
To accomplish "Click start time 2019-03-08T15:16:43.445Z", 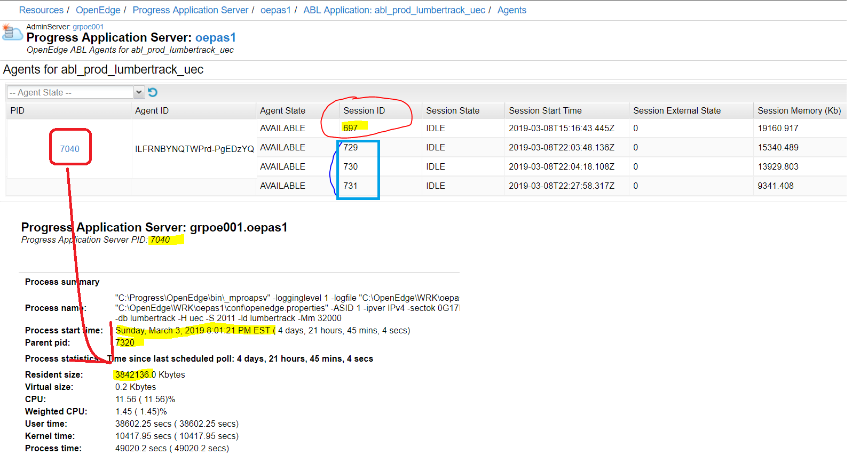I will [562, 128].
